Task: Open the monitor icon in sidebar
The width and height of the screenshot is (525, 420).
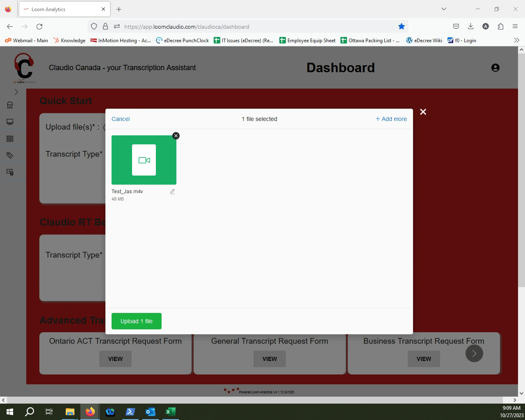Action: pos(10,122)
